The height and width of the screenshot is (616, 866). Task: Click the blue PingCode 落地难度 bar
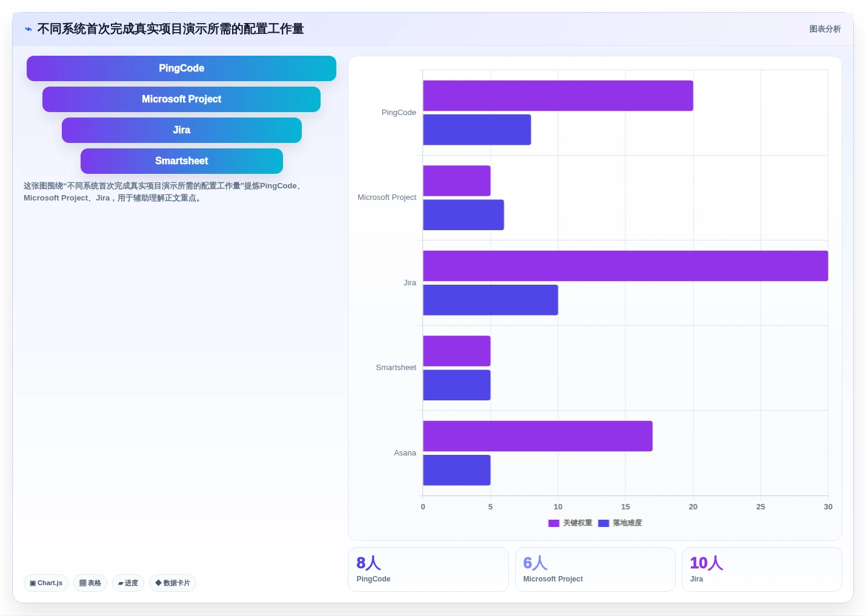pos(477,130)
